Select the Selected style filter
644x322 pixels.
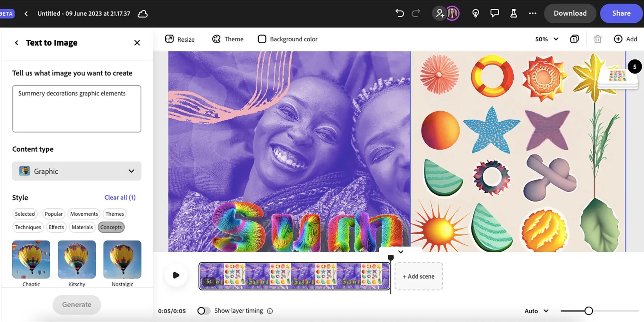point(25,214)
